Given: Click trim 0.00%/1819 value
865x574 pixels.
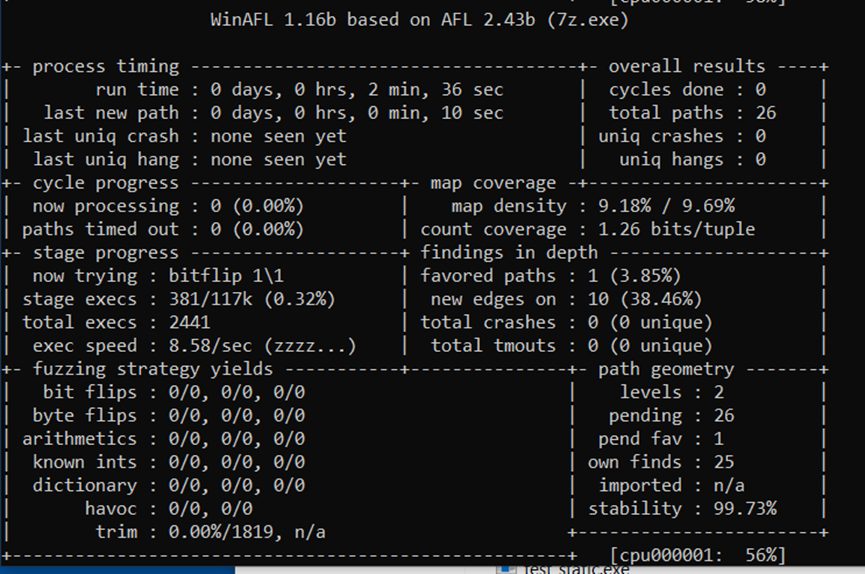Looking at the screenshot, I should tap(247, 532).
